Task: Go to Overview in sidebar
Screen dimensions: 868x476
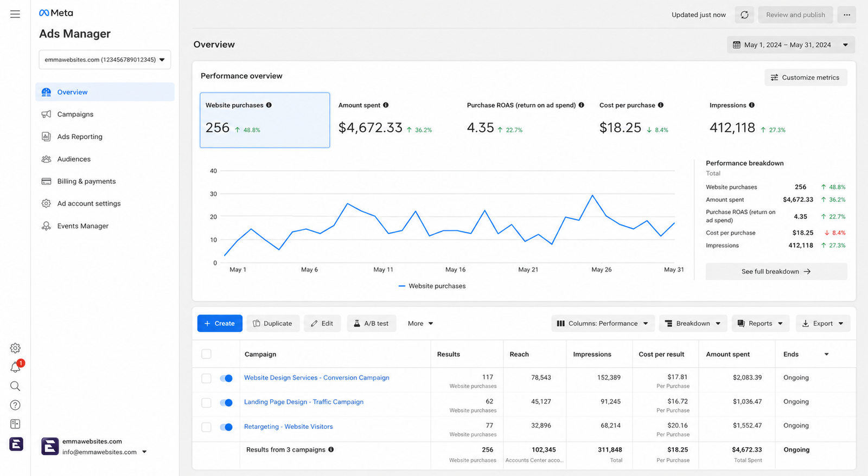Action: [105, 92]
